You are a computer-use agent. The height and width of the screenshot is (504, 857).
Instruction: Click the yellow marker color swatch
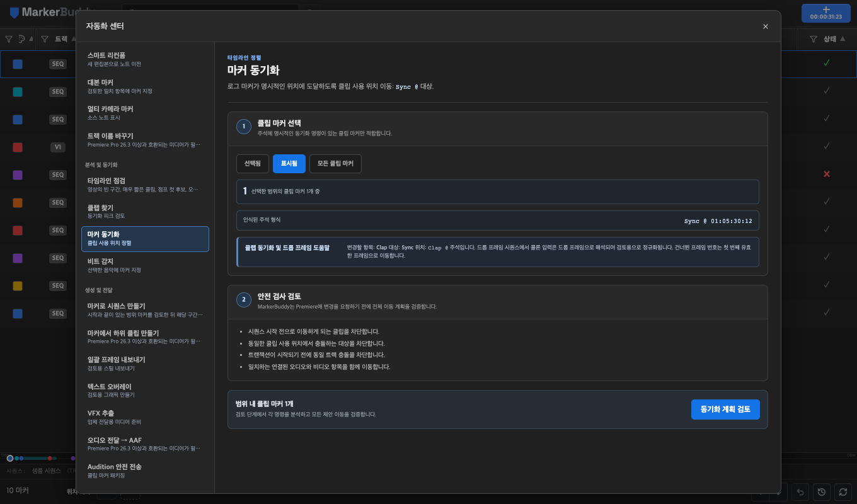18,286
